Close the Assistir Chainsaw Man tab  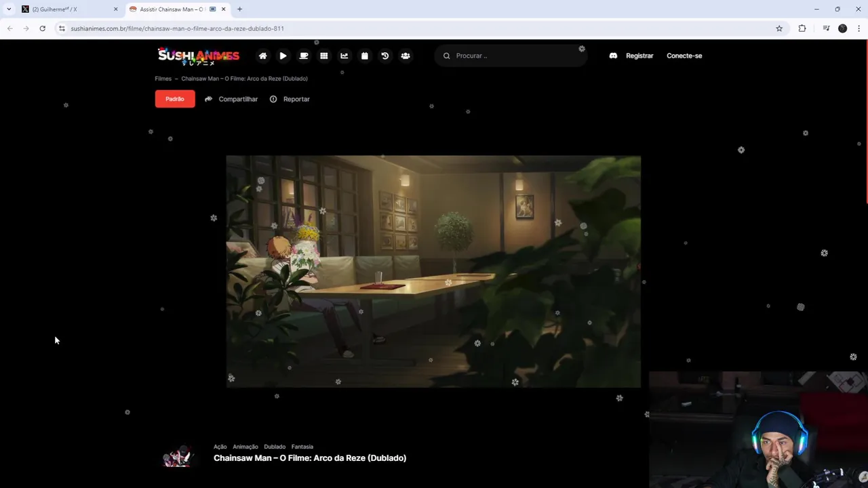click(223, 9)
